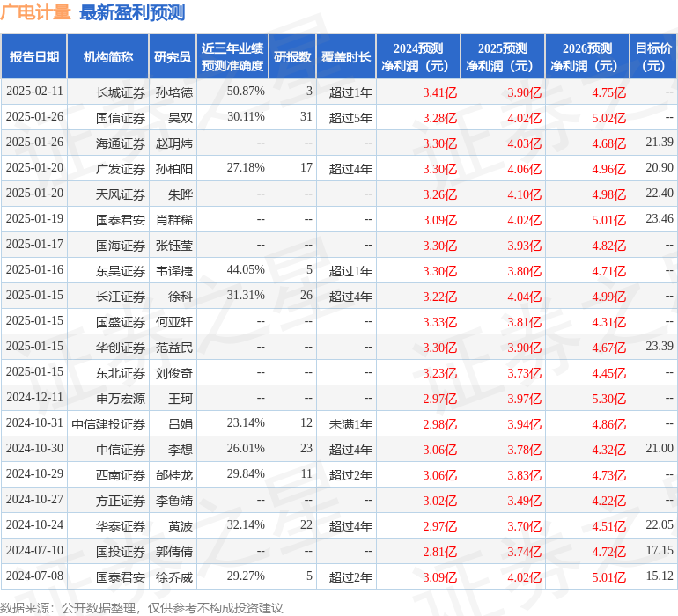Click 2026 profit forecast 5.30亿
Image resolution: width=678 pixels, height=616 pixels.
[x=608, y=399]
